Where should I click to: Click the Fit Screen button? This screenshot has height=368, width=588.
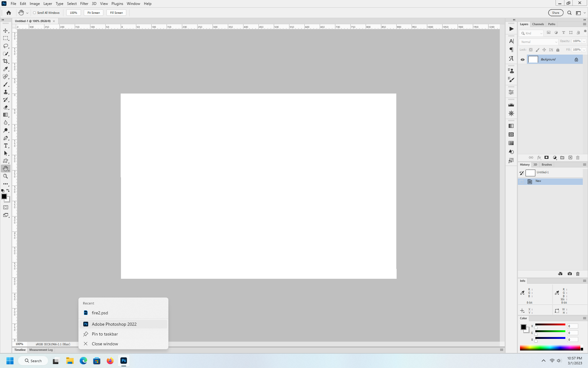pos(93,13)
